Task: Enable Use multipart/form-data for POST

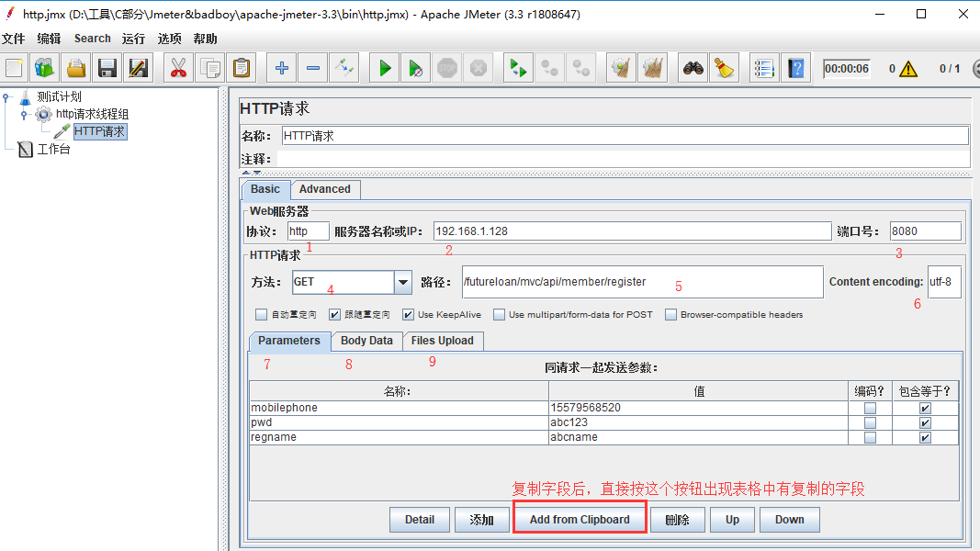Action: 499,314
